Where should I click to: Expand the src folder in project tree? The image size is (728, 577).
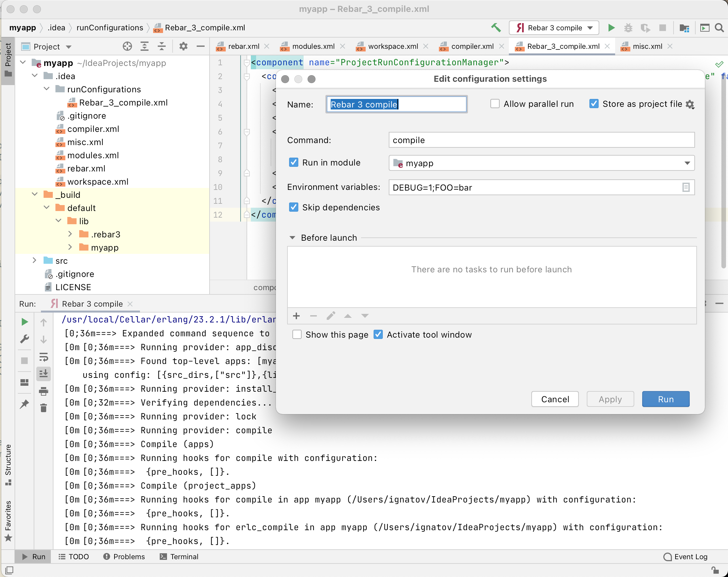coord(34,260)
